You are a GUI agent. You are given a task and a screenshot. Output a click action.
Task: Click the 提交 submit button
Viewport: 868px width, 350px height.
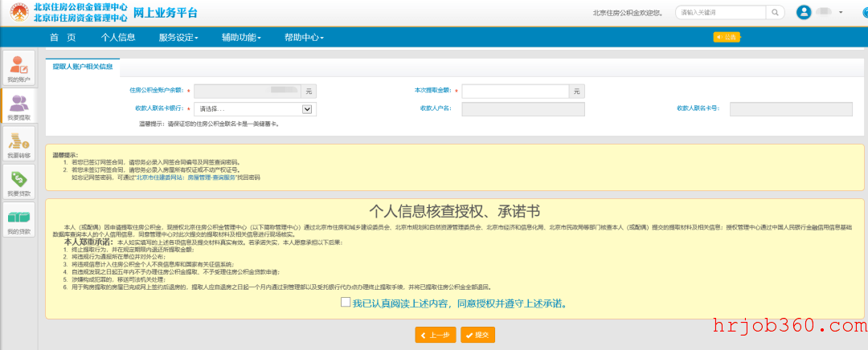pyautogui.click(x=477, y=335)
